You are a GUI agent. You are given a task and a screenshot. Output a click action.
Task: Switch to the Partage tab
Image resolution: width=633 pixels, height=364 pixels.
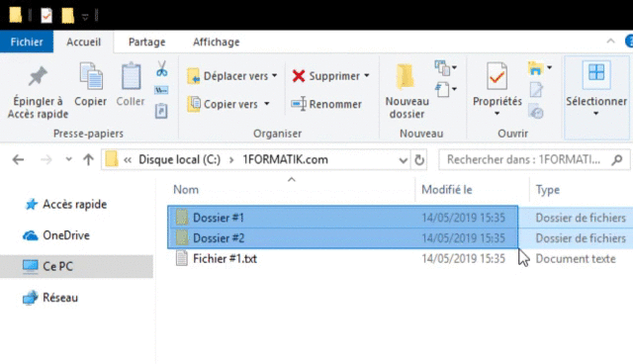[147, 42]
